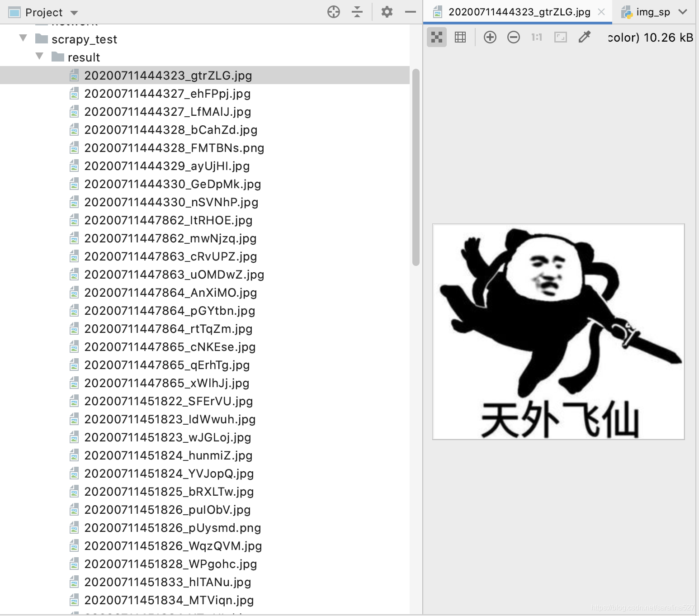Click the locate/select opened file target icon
The image size is (699, 616).
coord(334,12)
